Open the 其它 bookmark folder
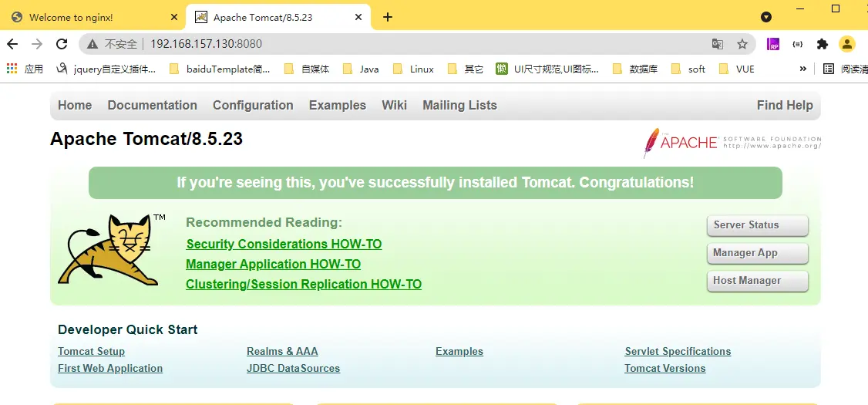 pyautogui.click(x=465, y=69)
